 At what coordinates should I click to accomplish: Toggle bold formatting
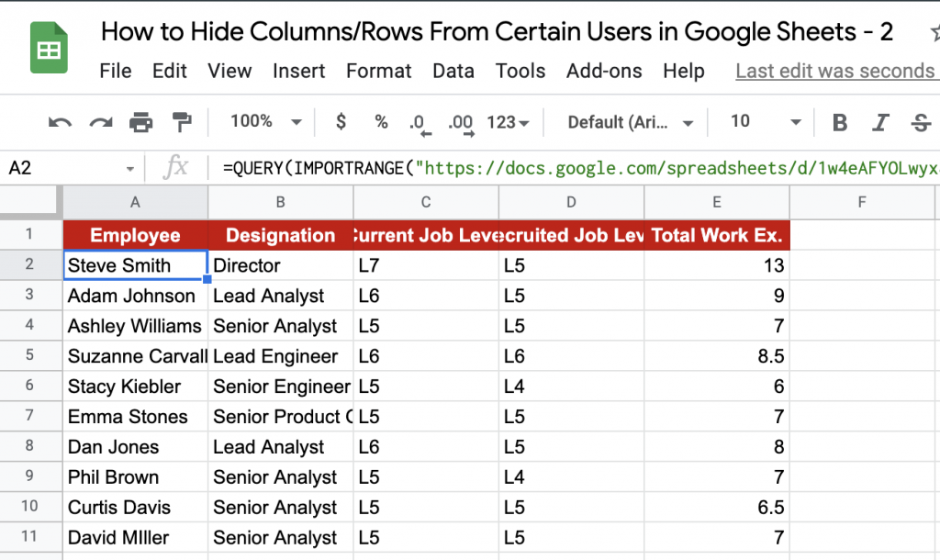839,122
